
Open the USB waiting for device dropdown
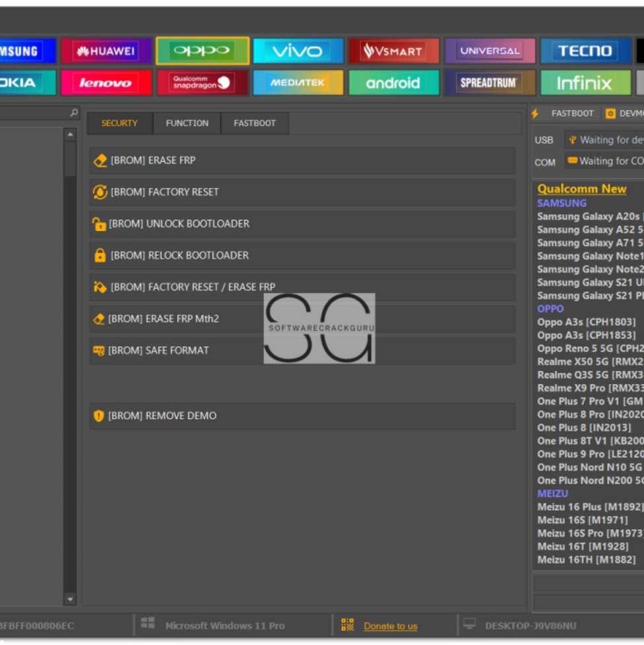[604, 140]
